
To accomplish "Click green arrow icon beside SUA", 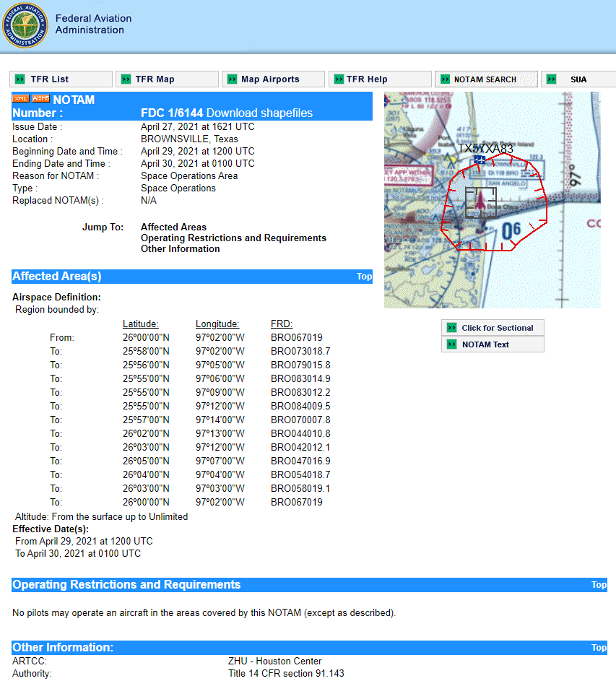I will (550, 79).
